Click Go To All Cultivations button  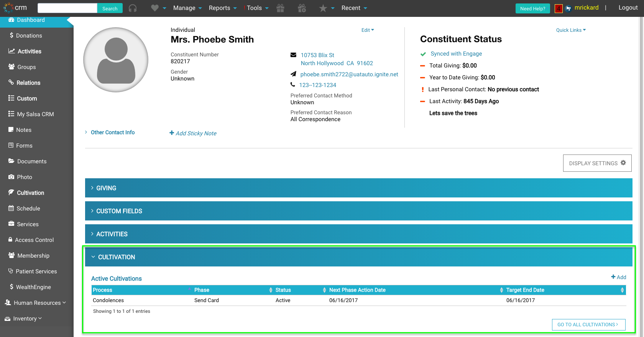click(x=588, y=324)
